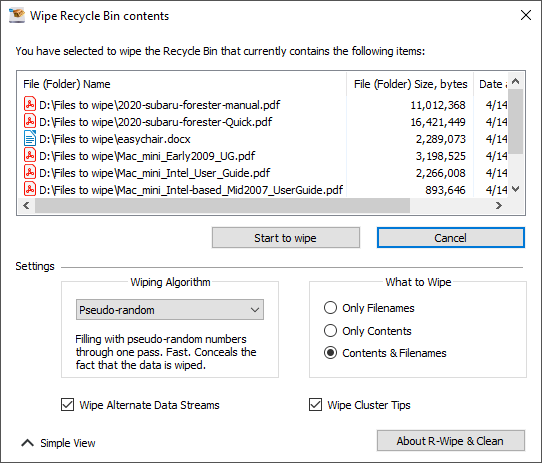Screen dimensions: 542x463
Task: Click the list's scroll down arrow
Action: click(515, 189)
